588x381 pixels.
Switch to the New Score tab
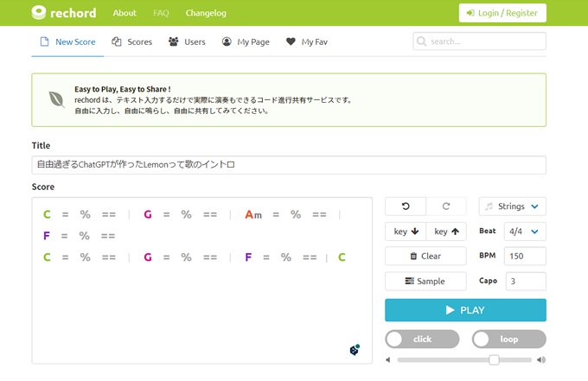pyautogui.click(x=67, y=42)
